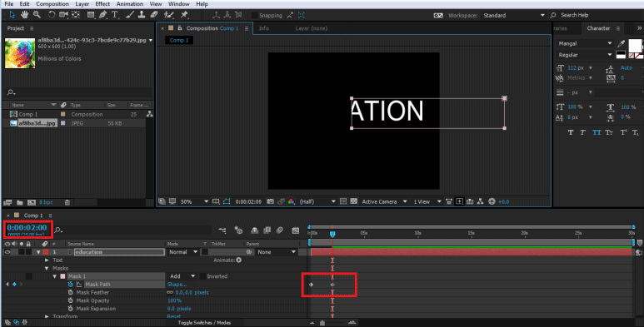
Task: Click the Mask Path Shape... link
Action: click(x=177, y=285)
